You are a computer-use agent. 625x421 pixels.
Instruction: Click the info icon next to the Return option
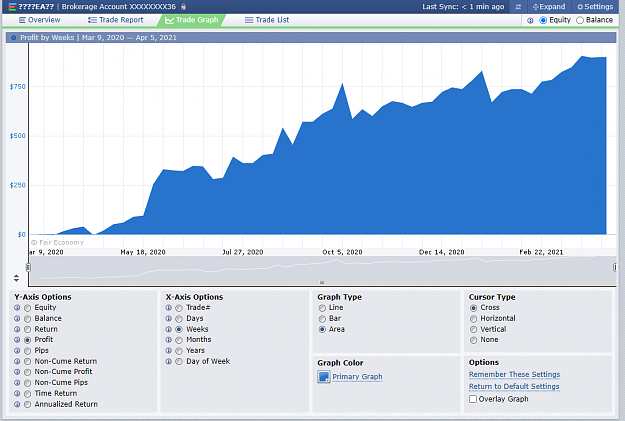[17, 329]
